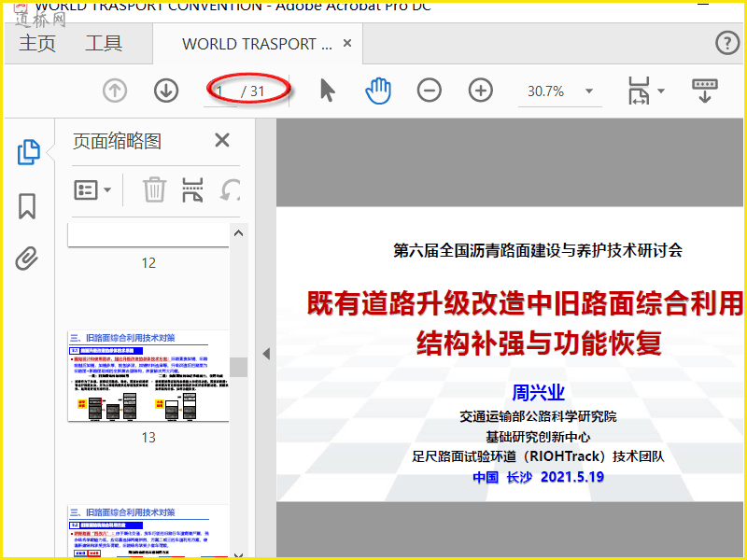Click the RIOHTrack 技术团队 line
Image resolution: width=747 pixels, height=560 pixels.
538,456
